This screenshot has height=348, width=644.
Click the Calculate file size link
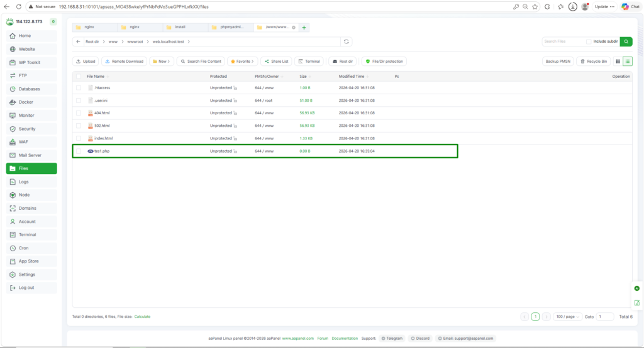(142, 317)
